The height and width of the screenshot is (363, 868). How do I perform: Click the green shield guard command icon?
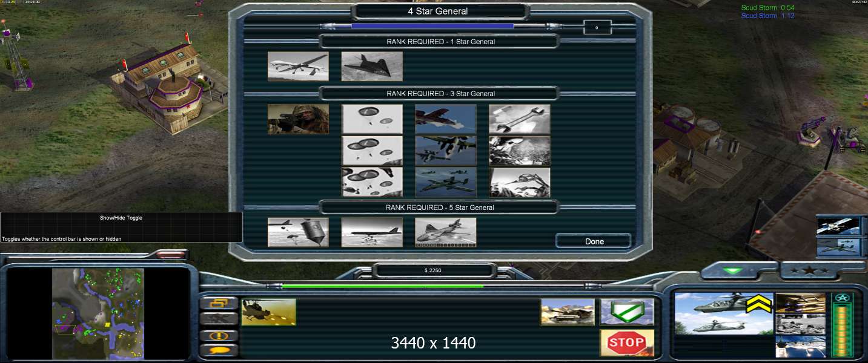click(627, 312)
